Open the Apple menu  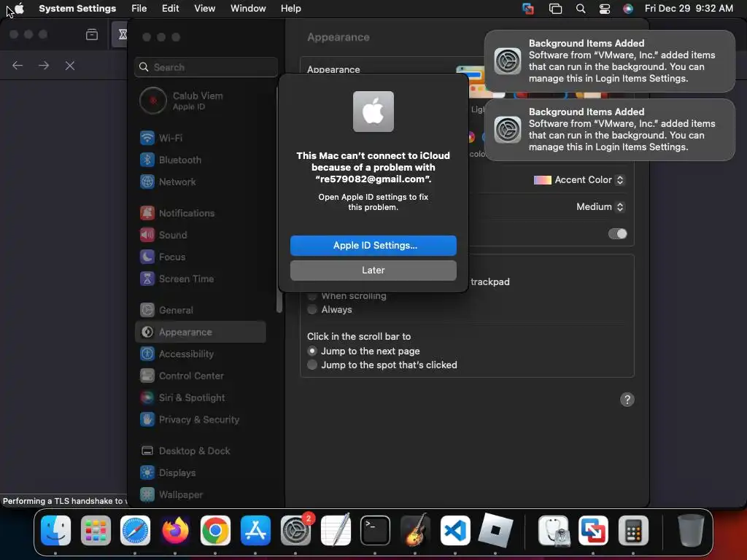(19, 9)
